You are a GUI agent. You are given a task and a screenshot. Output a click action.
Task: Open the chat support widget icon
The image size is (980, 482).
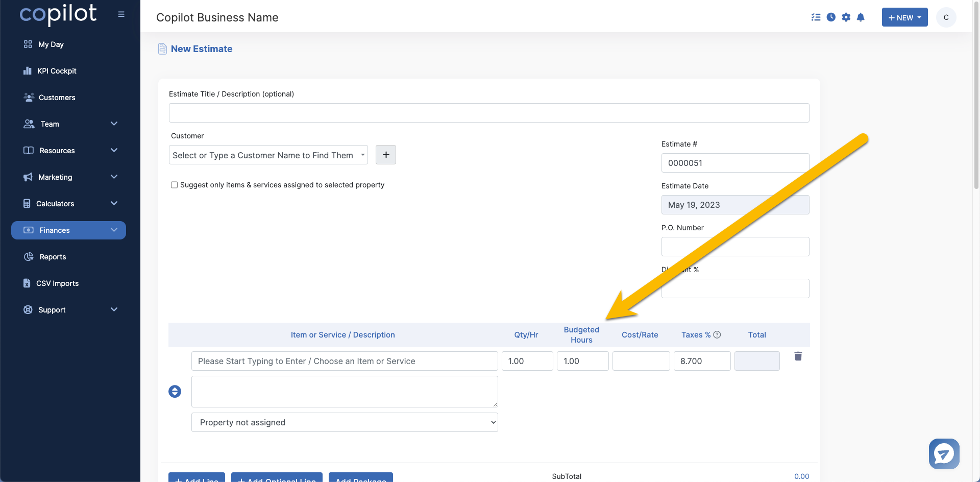point(944,453)
